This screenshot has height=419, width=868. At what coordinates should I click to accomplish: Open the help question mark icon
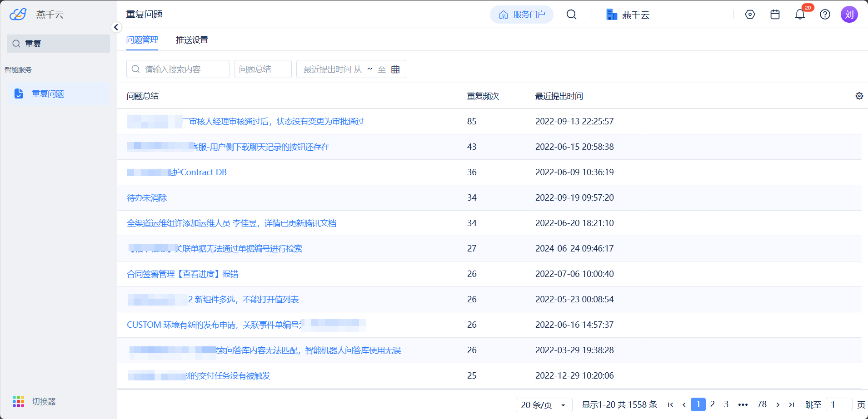click(x=825, y=15)
